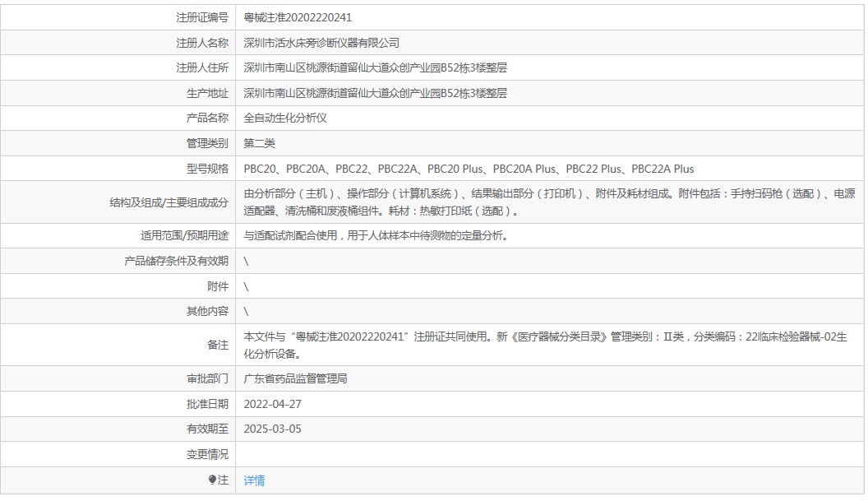Click the 附件 label
Image resolution: width=868 pixels, height=501 pixels.
pos(218,286)
